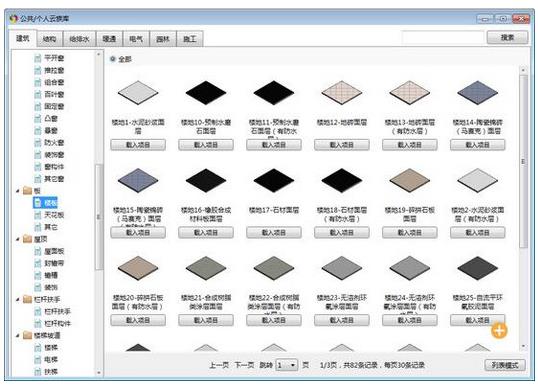
Task: Click tree panel vertical scrollbar thumb
Action: [x=99, y=217]
